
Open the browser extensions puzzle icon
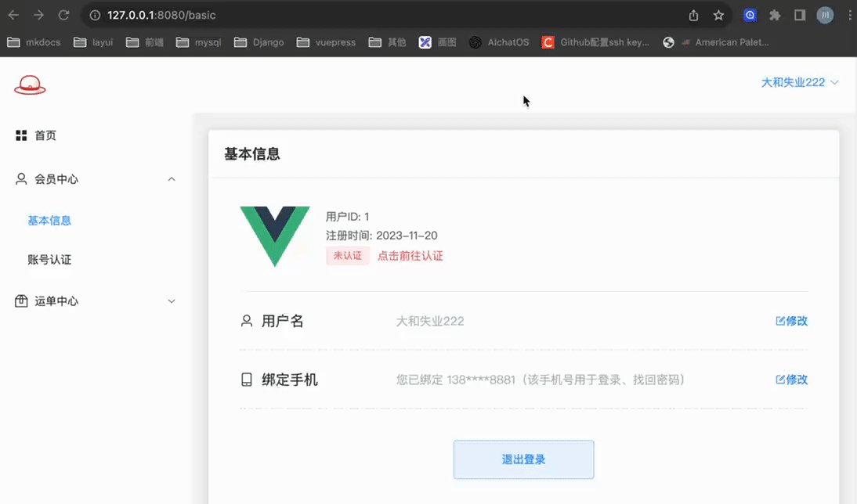pyautogui.click(x=775, y=15)
